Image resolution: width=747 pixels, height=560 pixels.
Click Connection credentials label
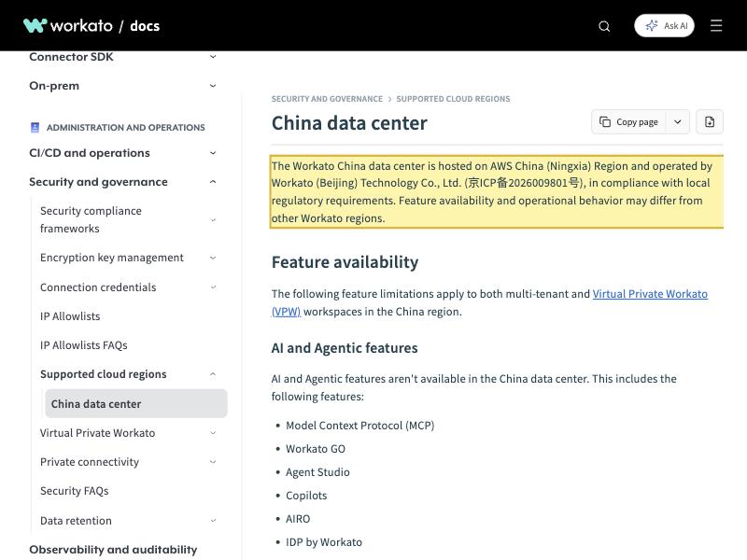click(98, 287)
